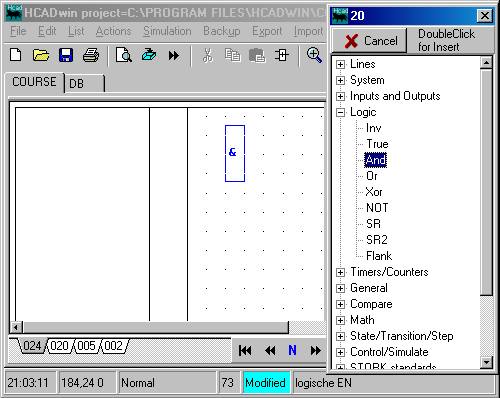Expand the General tree node
500x398 pixels.
[340, 288]
